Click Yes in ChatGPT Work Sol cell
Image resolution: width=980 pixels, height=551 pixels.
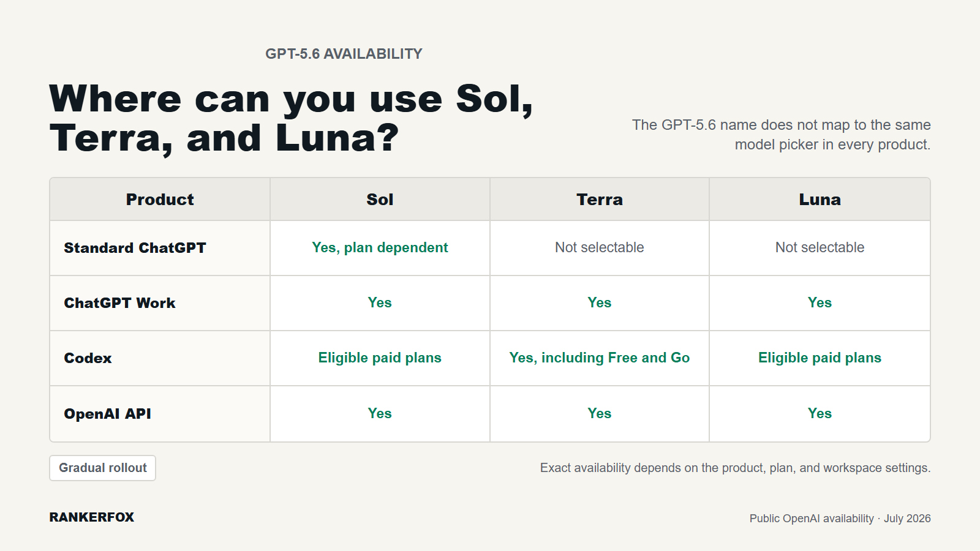pos(380,302)
